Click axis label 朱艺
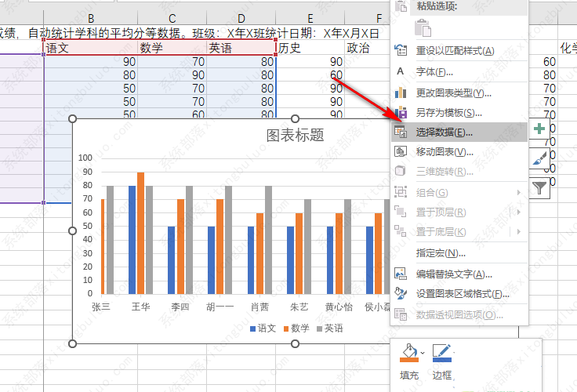Image resolution: width=577 pixels, height=392 pixels. (299, 307)
